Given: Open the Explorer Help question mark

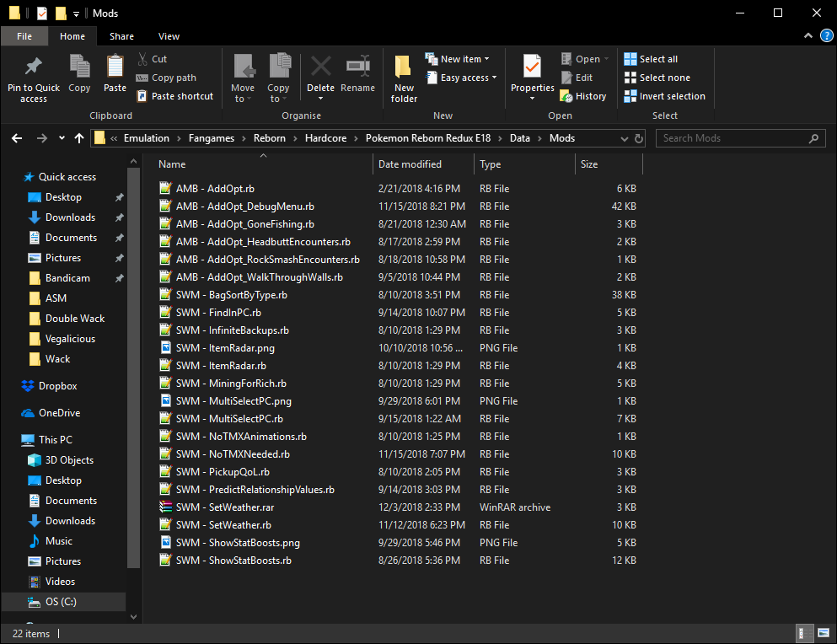Looking at the screenshot, I should (826, 35).
